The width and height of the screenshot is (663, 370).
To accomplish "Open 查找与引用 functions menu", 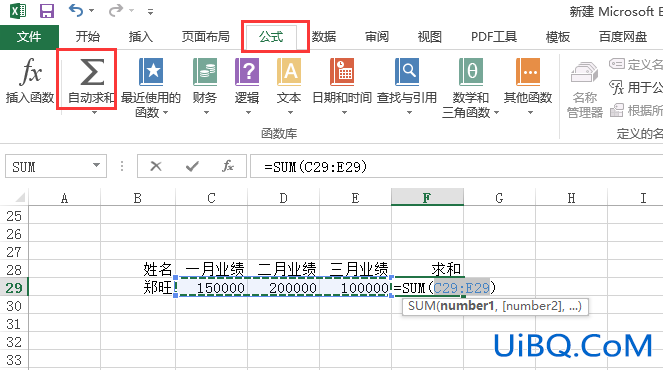I will 407,87.
